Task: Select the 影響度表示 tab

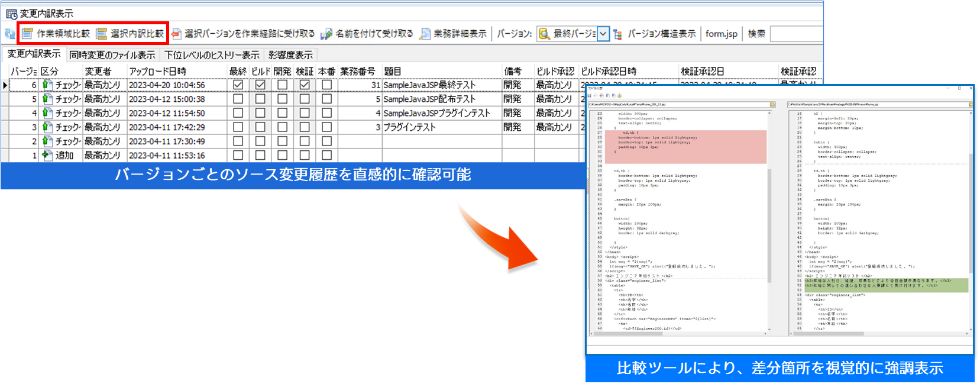Action: pos(290,55)
